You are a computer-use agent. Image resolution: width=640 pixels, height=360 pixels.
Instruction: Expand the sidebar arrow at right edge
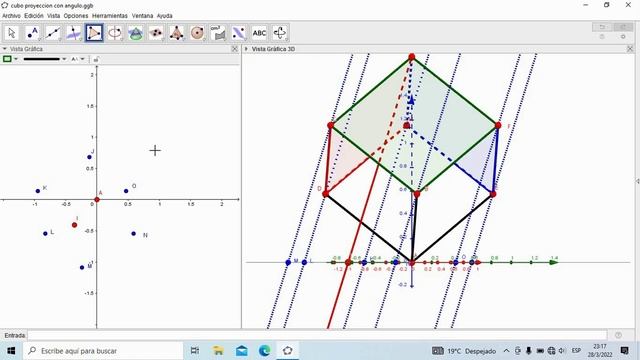point(638,181)
